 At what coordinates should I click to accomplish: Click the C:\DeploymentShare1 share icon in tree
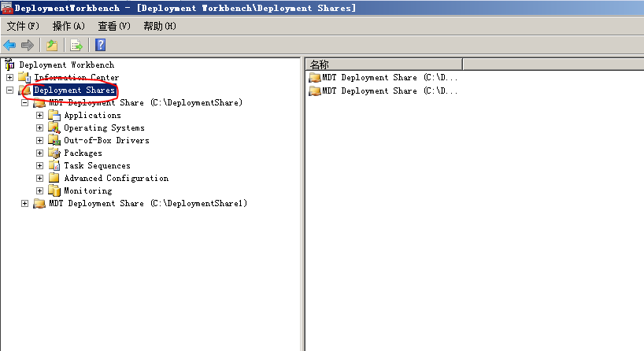39,203
